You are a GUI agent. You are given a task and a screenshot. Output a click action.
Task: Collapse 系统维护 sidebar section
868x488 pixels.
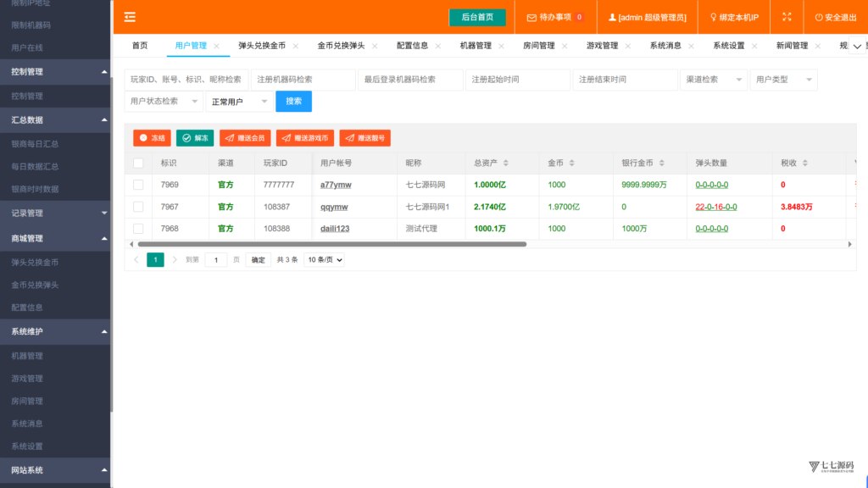(x=55, y=331)
